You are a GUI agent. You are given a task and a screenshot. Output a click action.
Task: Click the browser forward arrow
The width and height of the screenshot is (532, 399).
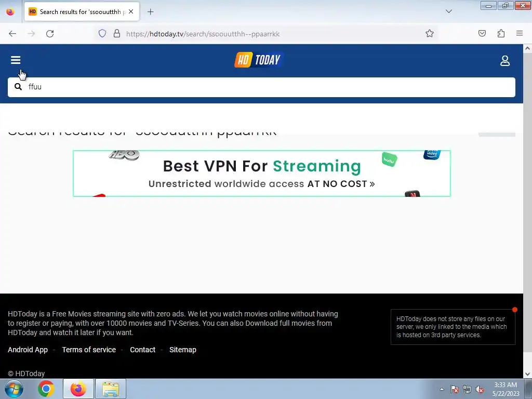pyautogui.click(x=31, y=34)
